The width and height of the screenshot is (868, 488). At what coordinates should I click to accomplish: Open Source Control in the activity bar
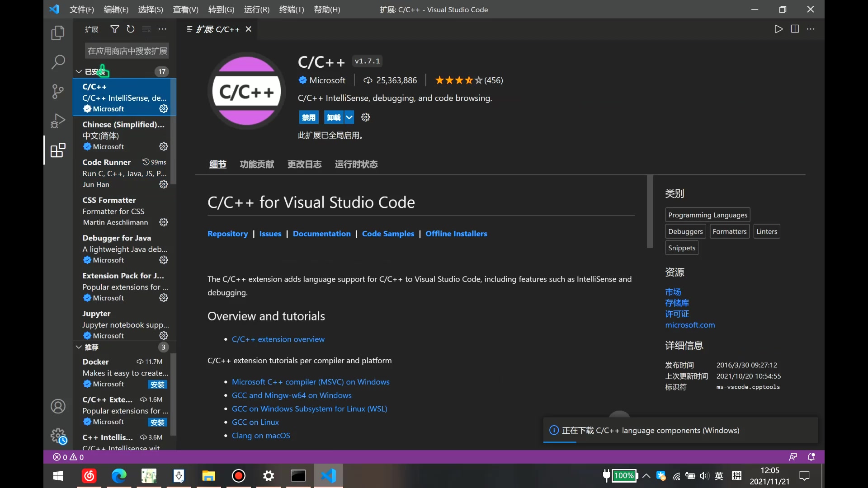[58, 91]
